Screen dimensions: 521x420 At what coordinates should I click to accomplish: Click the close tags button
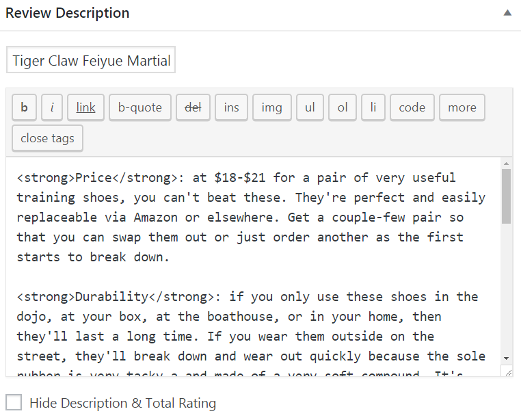(47, 138)
